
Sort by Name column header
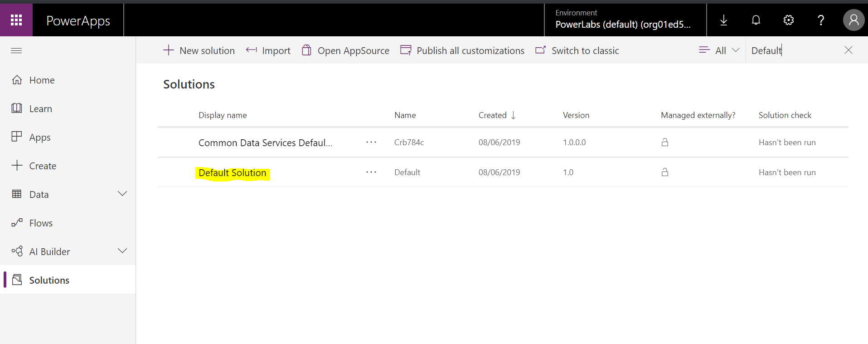405,115
